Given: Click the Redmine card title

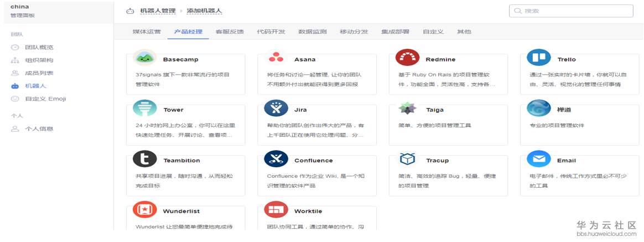Looking at the screenshot, I should coord(441,59).
